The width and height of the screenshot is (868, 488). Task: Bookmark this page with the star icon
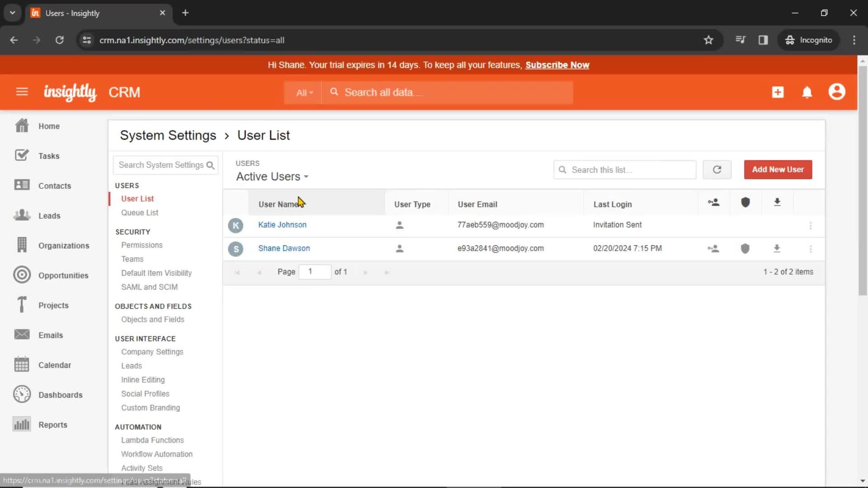coord(708,40)
